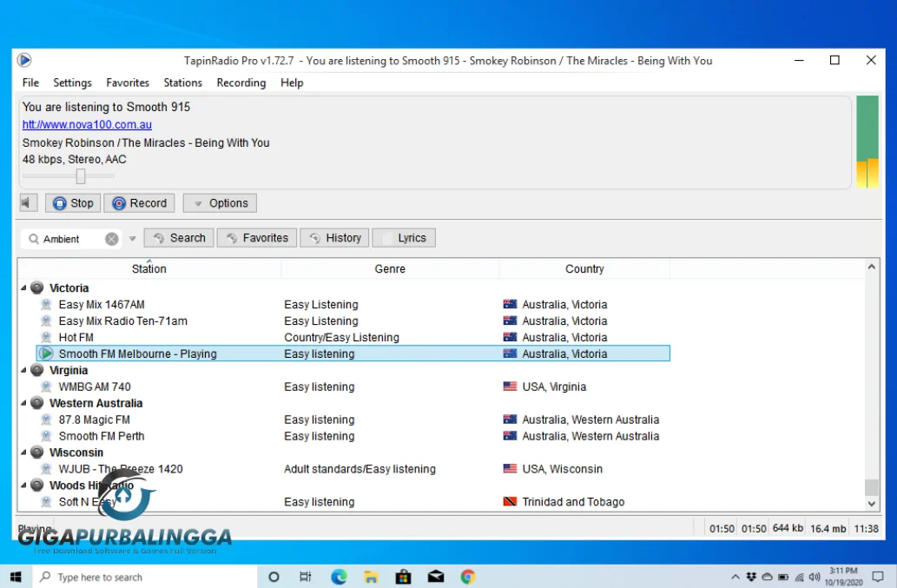The image size is (897, 588).
Task: Open the nova100.com.au station link
Action: (x=87, y=124)
